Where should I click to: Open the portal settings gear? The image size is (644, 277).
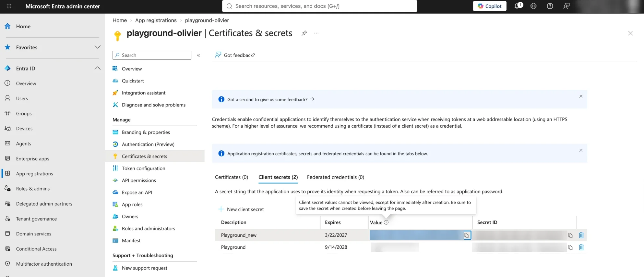point(533,6)
